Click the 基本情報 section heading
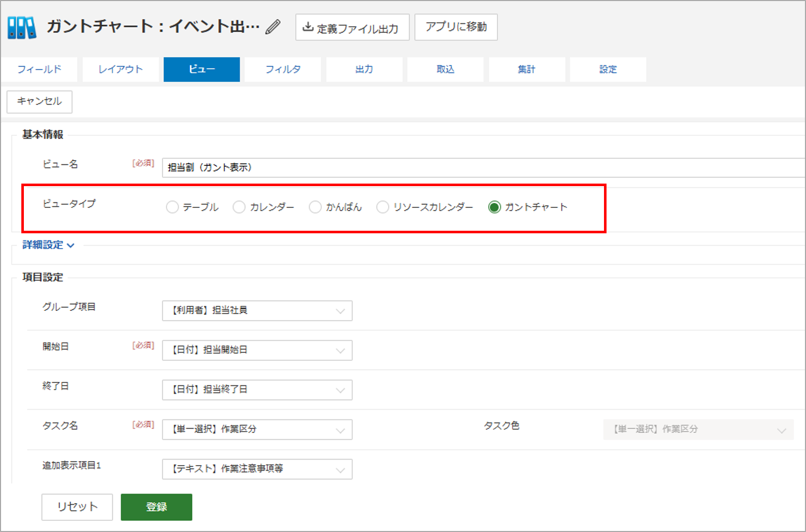The width and height of the screenshot is (806, 532). click(x=43, y=134)
